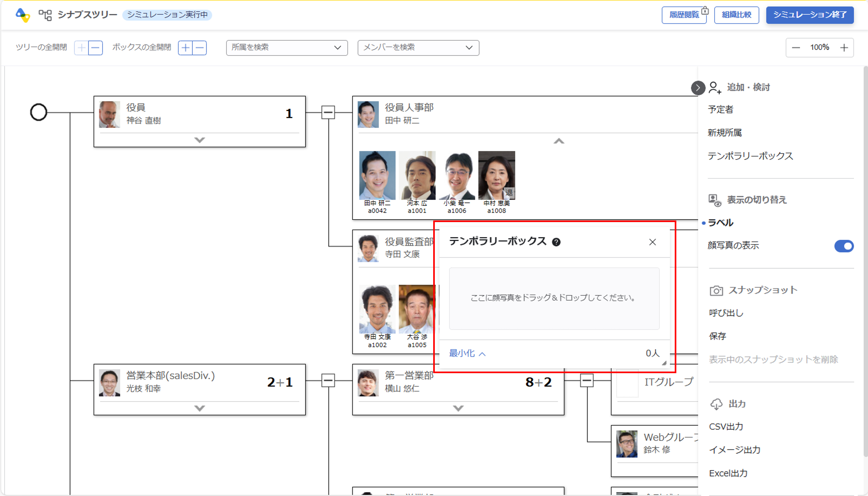Collapse the 役員 branch minus node
The width and height of the screenshot is (868, 496).
328,112
